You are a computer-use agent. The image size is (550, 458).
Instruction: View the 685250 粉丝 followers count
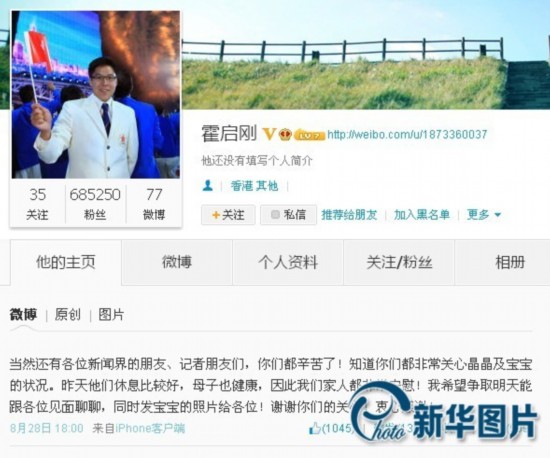pyautogui.click(x=95, y=204)
